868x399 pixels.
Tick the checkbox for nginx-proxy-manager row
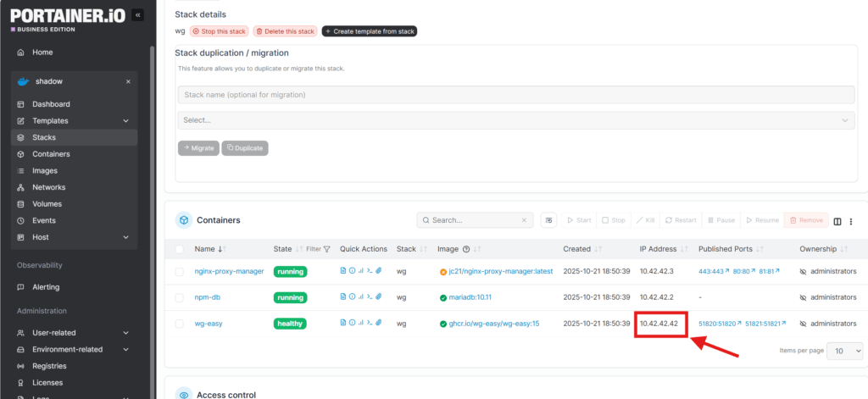(179, 272)
